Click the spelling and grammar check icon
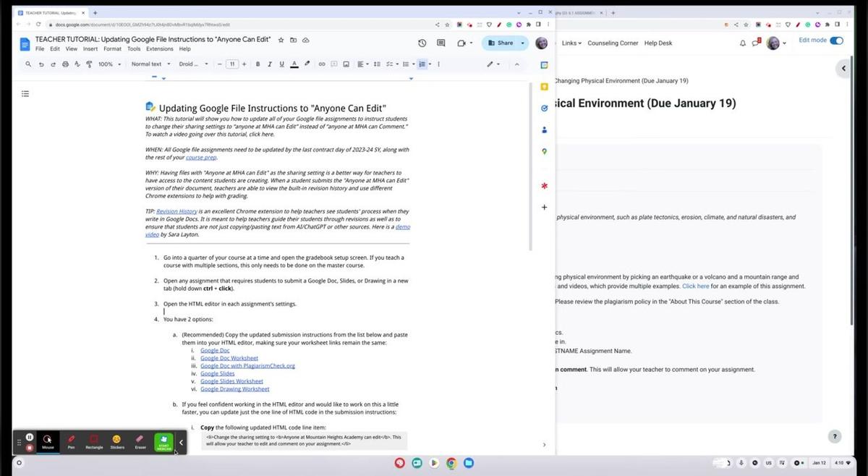The height and width of the screenshot is (476, 868). [77, 64]
